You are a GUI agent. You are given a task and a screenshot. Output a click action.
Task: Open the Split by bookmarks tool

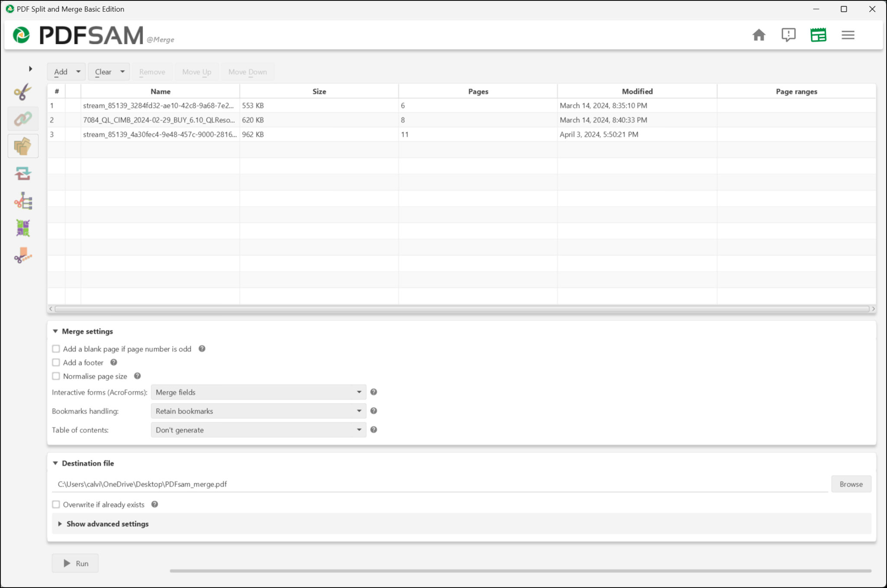pyautogui.click(x=23, y=200)
